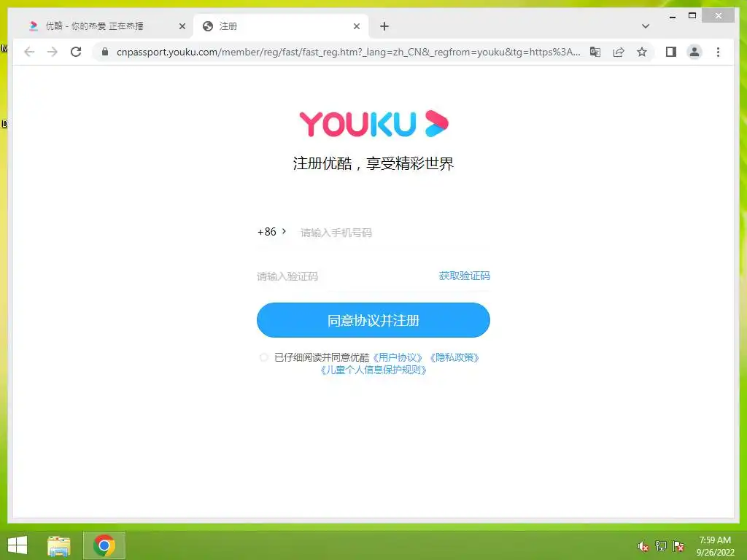This screenshot has height=560, width=747.
Task: Reload the registration page
Action: point(76,52)
